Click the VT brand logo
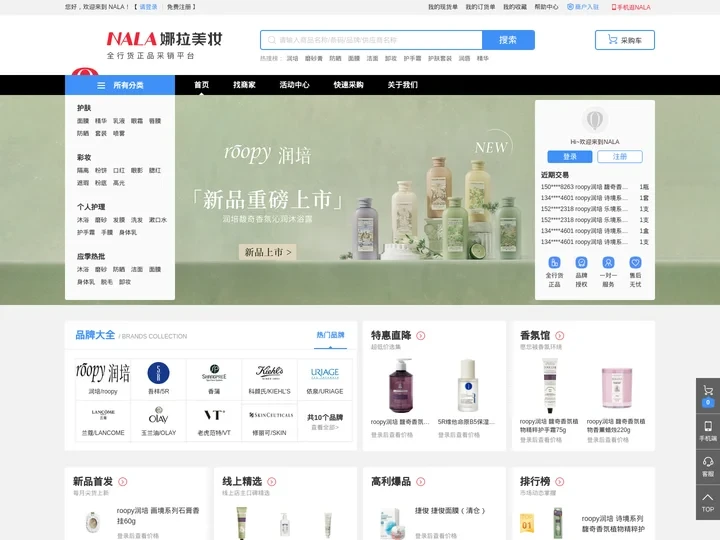Viewport: 720px width, 540px height. coord(214,415)
